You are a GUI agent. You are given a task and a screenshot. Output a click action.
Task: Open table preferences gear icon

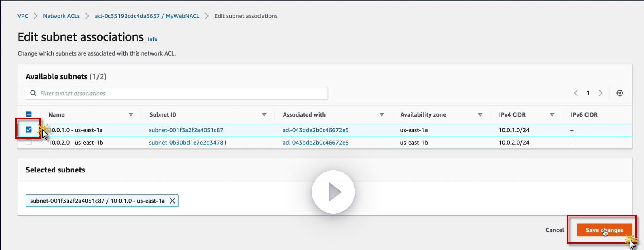click(620, 93)
